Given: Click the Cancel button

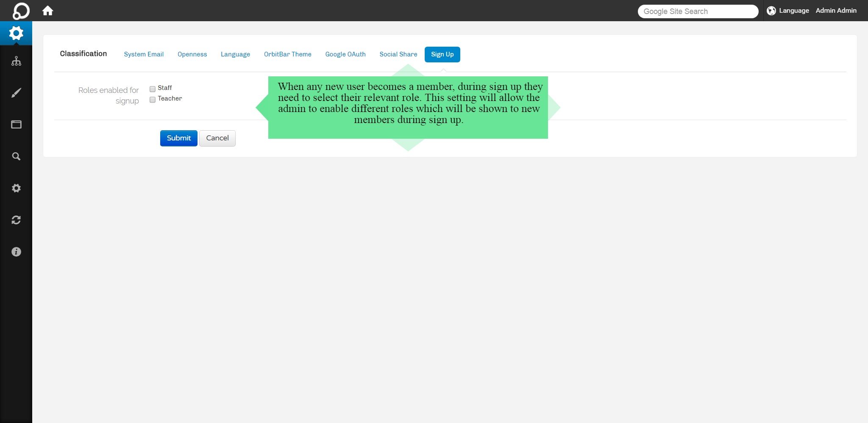Looking at the screenshot, I should [x=217, y=138].
